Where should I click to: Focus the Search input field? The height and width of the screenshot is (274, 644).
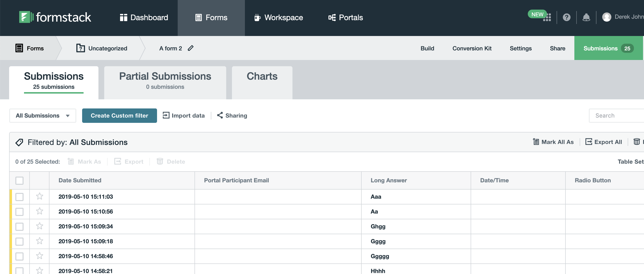(616, 116)
